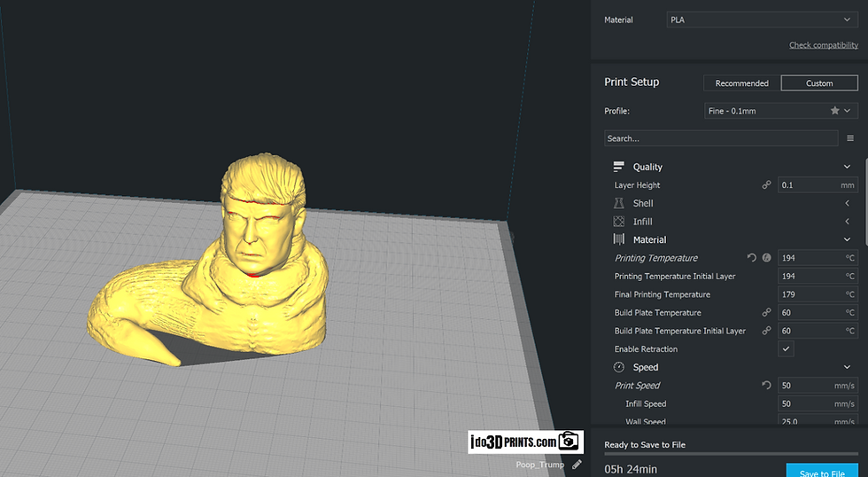Screen dimensions: 868x477
Task: Click the Infill category icon
Action: point(619,222)
